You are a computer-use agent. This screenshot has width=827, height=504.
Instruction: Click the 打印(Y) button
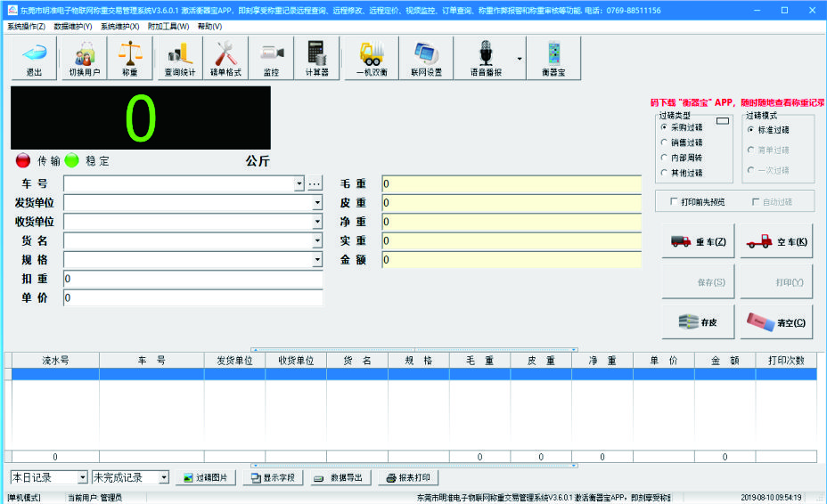[x=776, y=282]
